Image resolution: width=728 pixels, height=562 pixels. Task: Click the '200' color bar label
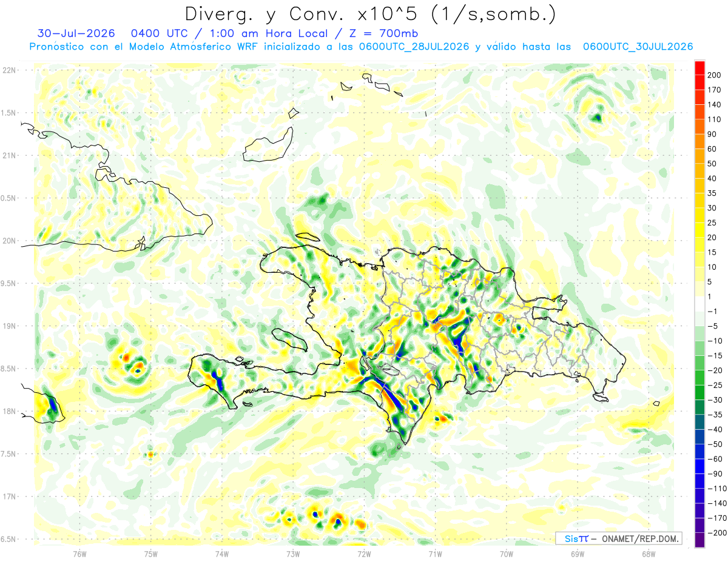coord(715,75)
